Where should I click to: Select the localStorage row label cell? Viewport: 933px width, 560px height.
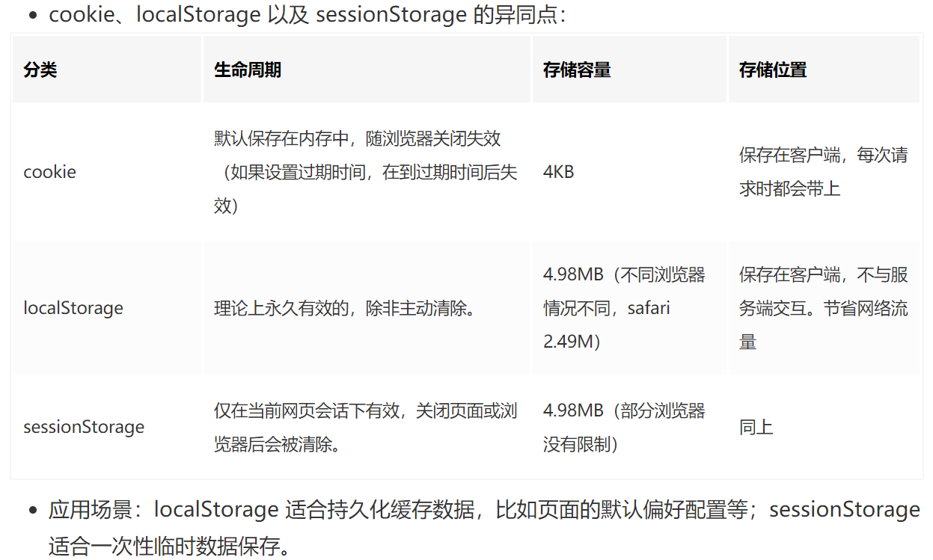click(x=73, y=308)
